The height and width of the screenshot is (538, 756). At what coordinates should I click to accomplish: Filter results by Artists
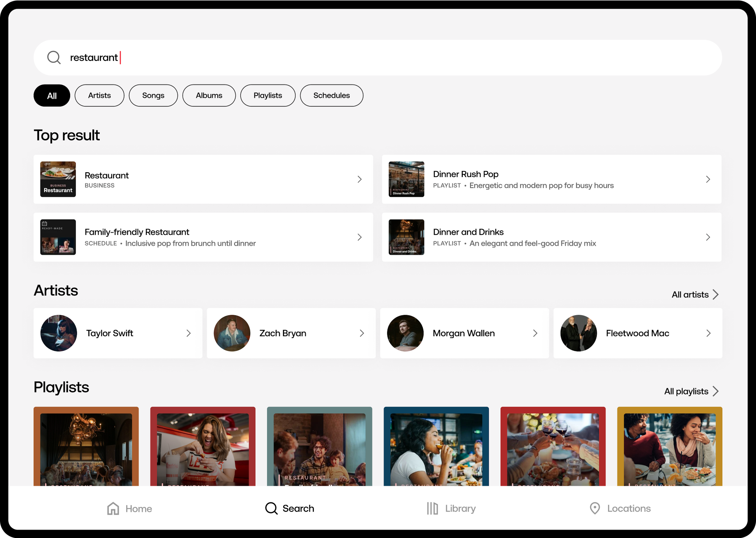point(99,95)
